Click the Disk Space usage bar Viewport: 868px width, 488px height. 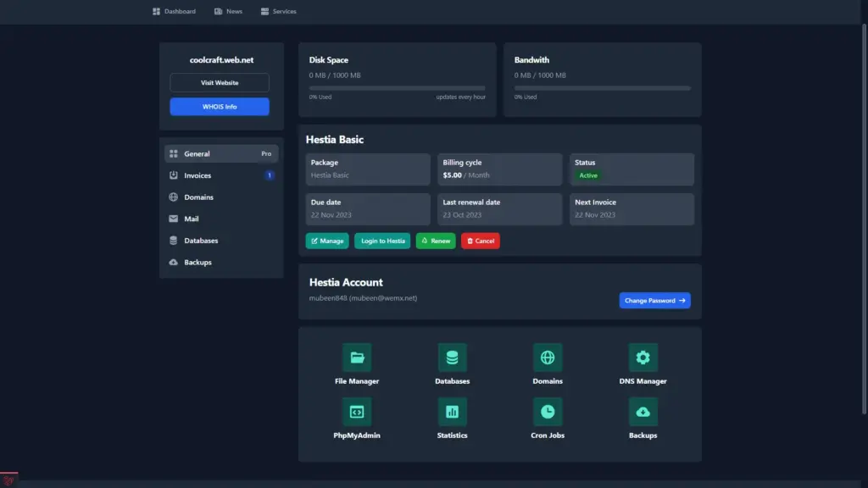(397, 88)
